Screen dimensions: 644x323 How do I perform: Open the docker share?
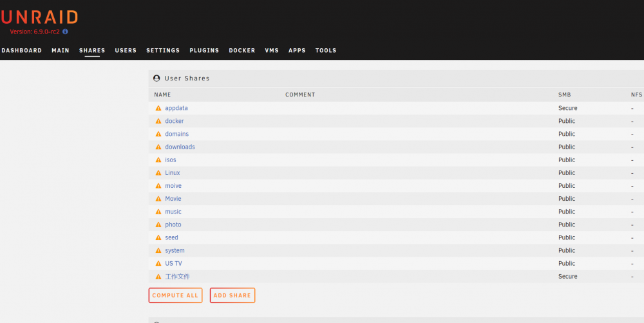[x=175, y=121]
